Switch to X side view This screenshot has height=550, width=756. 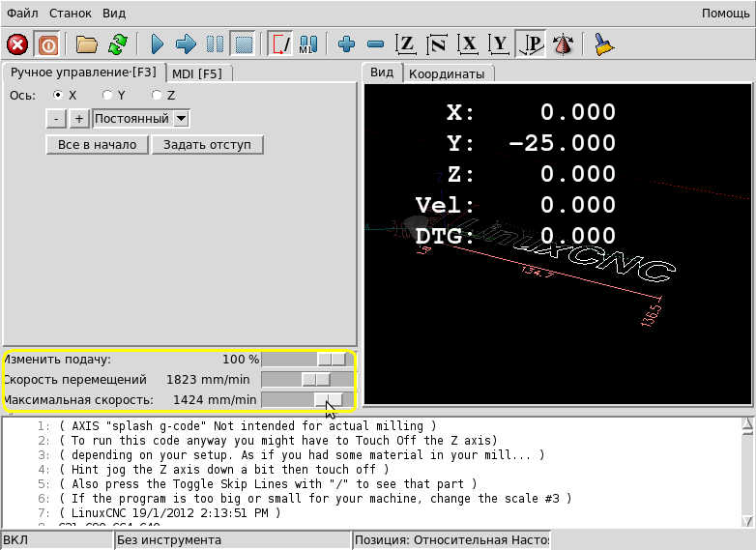pos(468,44)
